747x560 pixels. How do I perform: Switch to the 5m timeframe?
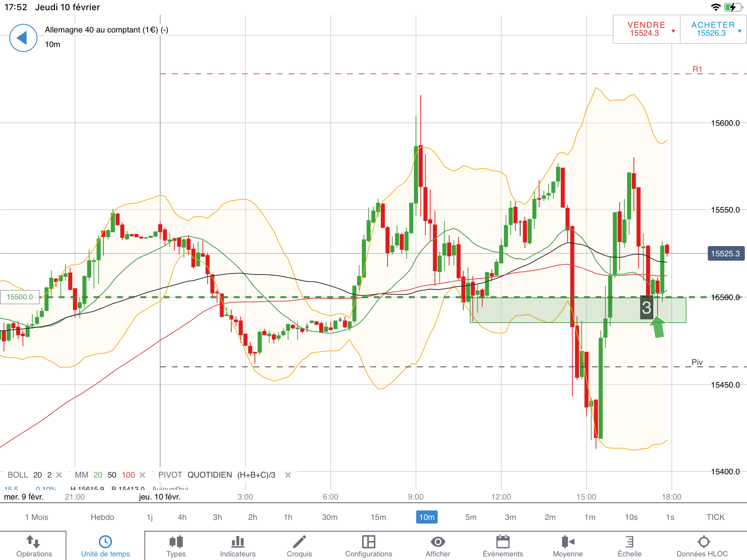[x=471, y=517]
